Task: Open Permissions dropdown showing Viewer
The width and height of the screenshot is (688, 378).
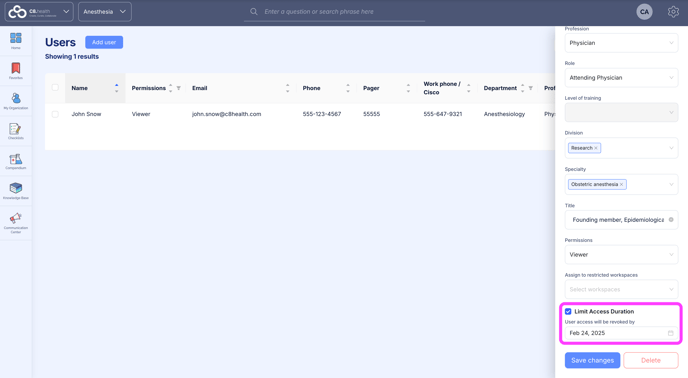Action: coord(621,255)
